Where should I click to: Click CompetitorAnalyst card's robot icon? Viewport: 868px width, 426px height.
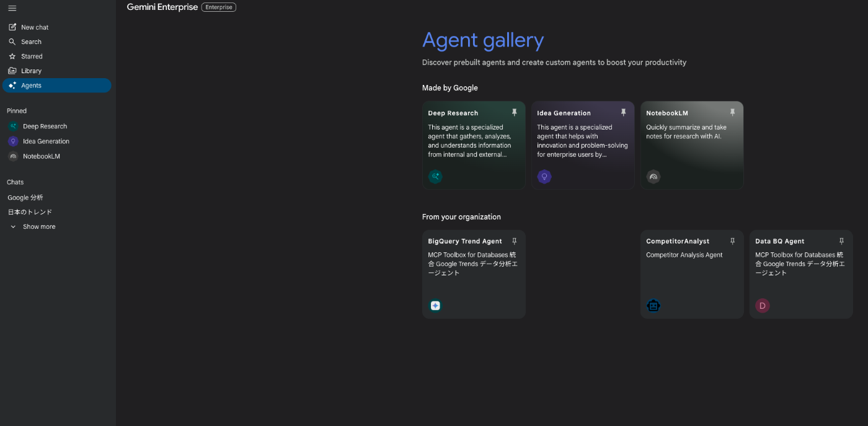[x=653, y=306]
